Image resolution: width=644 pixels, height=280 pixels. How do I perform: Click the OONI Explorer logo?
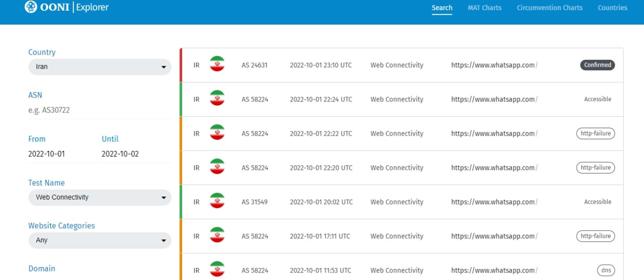coord(66,8)
